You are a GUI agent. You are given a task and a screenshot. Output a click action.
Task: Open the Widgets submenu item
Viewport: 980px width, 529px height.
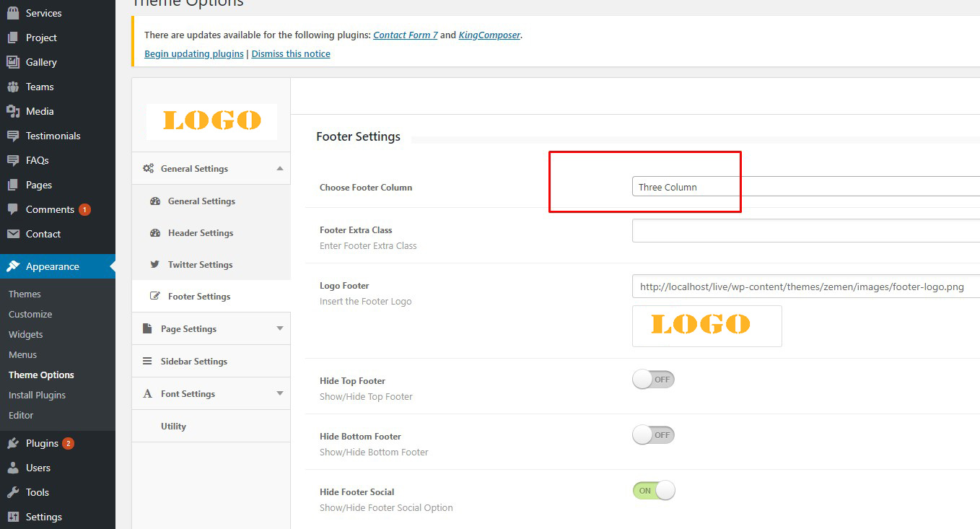[x=26, y=334]
